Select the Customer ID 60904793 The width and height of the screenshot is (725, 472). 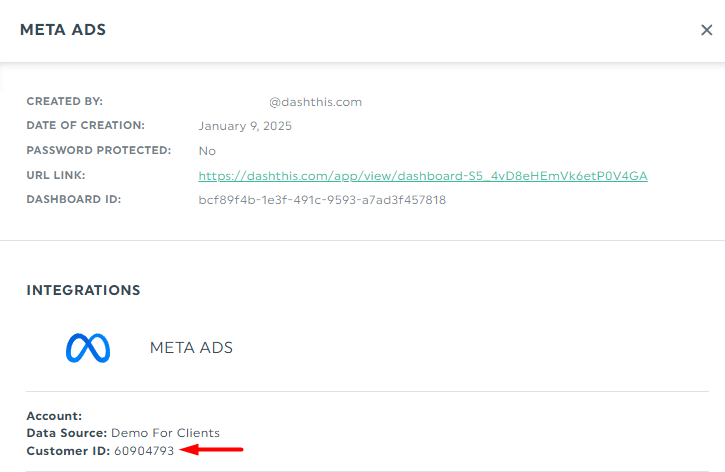coord(144,451)
